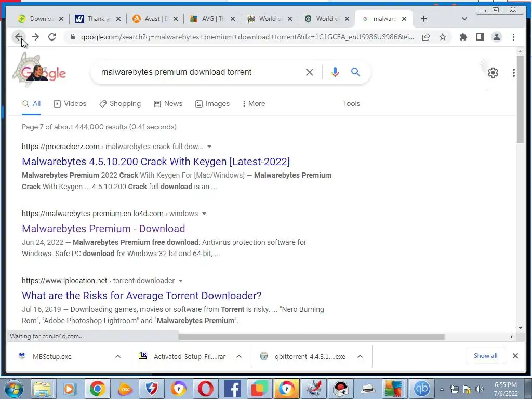This screenshot has height=399, width=532.
Task: Close the Avast tab
Action: (176, 19)
